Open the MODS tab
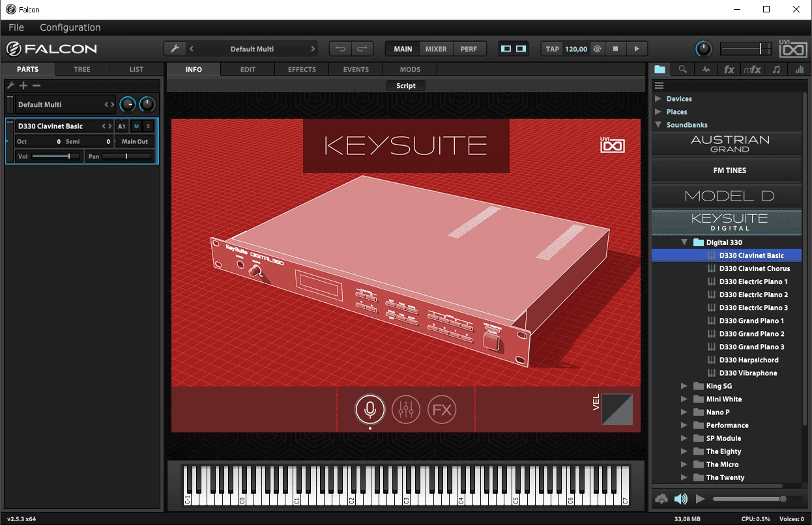Image resolution: width=812 pixels, height=525 pixels. 410,69
